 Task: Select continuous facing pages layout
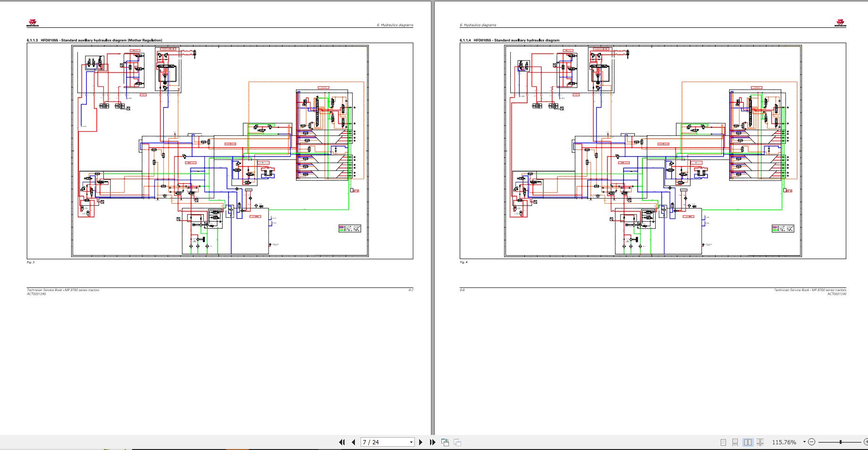point(760,442)
